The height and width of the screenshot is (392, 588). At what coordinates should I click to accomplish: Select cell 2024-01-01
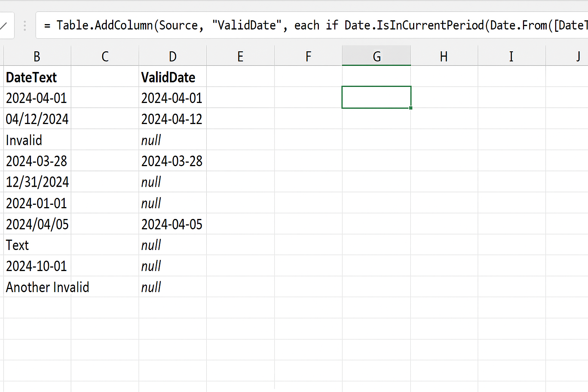click(37, 203)
